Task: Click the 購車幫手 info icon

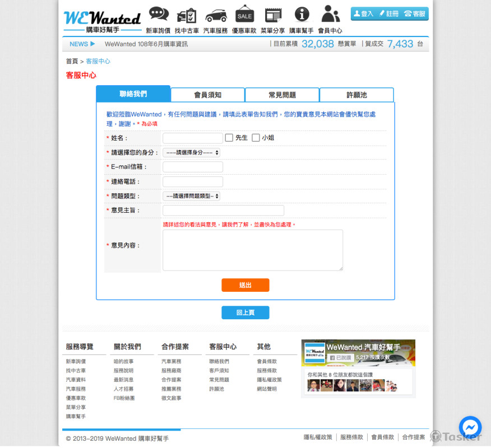Action: pos(302,14)
